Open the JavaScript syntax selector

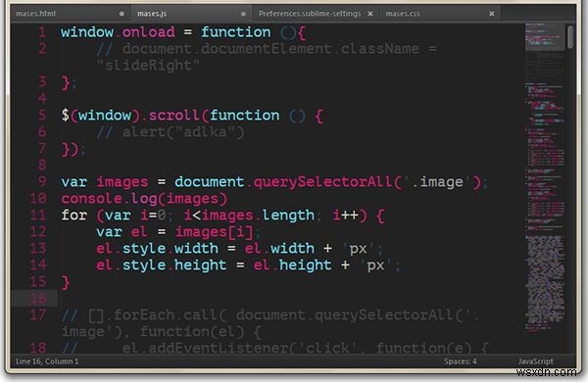pos(535,361)
